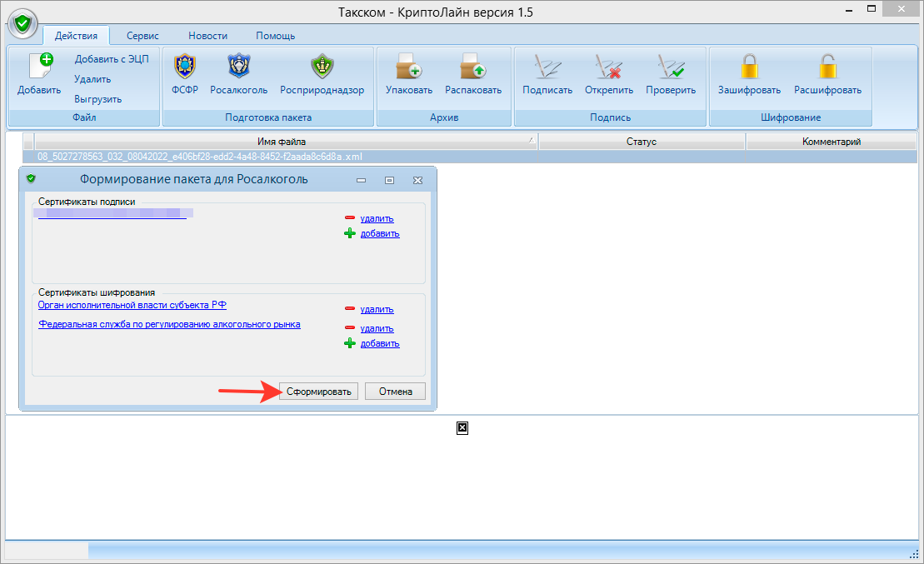Switch to the Действия ribbon tab
Screen dimensions: 924x564
[76, 35]
